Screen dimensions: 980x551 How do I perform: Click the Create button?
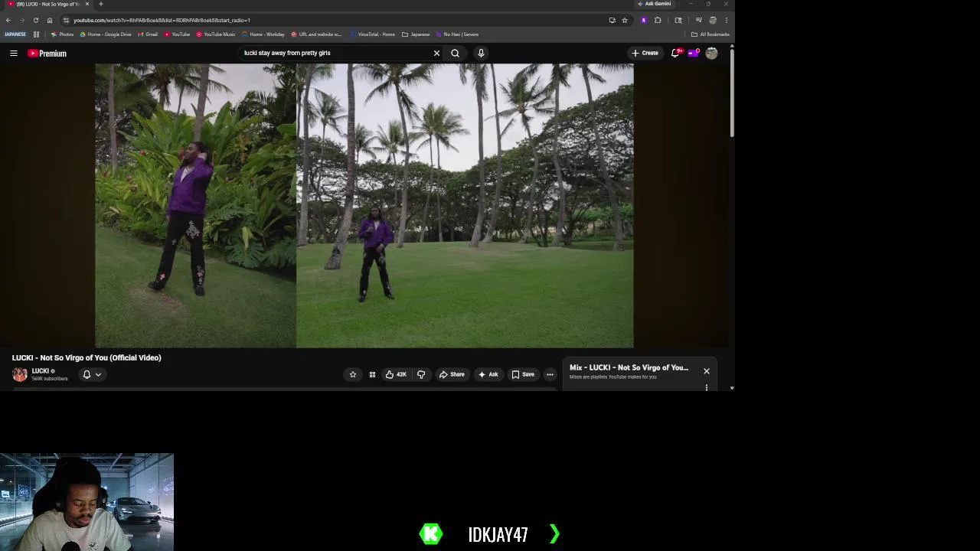(645, 53)
